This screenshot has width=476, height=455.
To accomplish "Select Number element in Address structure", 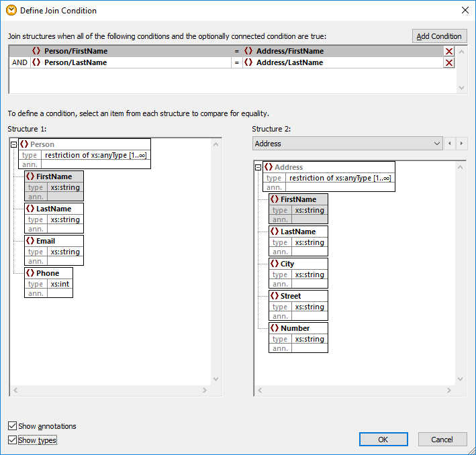I will [x=295, y=328].
